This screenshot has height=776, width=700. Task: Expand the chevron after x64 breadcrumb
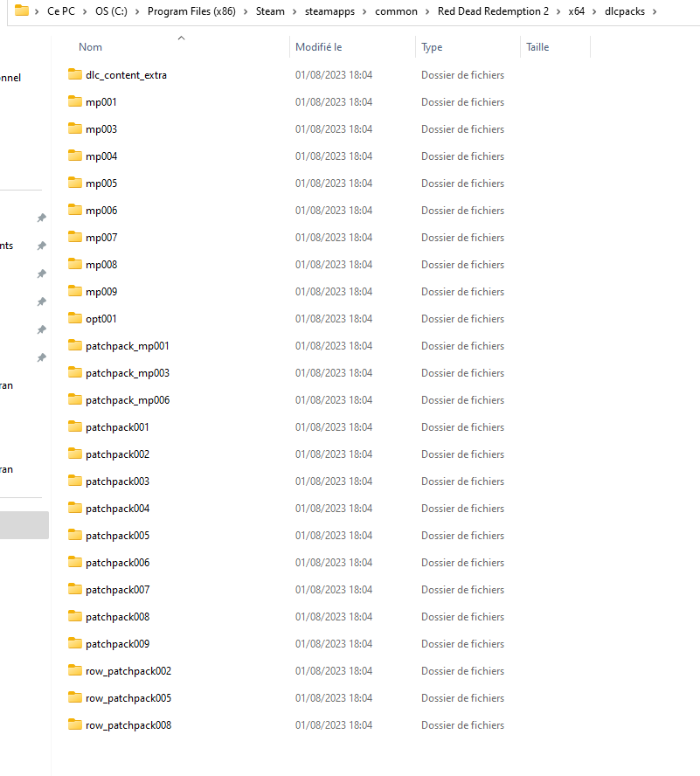[594, 11]
